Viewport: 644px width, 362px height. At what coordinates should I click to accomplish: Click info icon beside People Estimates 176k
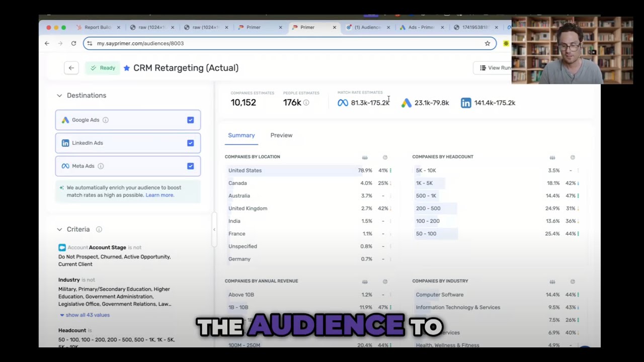click(x=306, y=103)
